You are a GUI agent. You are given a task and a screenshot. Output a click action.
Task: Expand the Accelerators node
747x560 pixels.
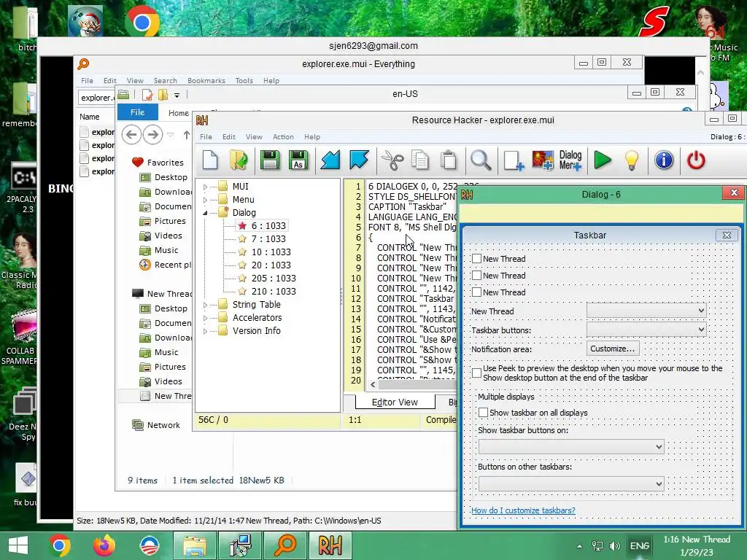point(205,318)
